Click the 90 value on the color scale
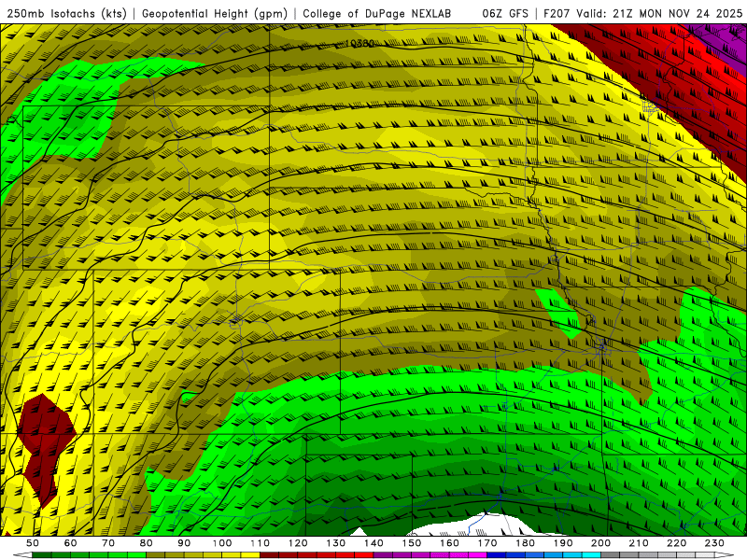The width and height of the screenshot is (747, 560). point(184,543)
